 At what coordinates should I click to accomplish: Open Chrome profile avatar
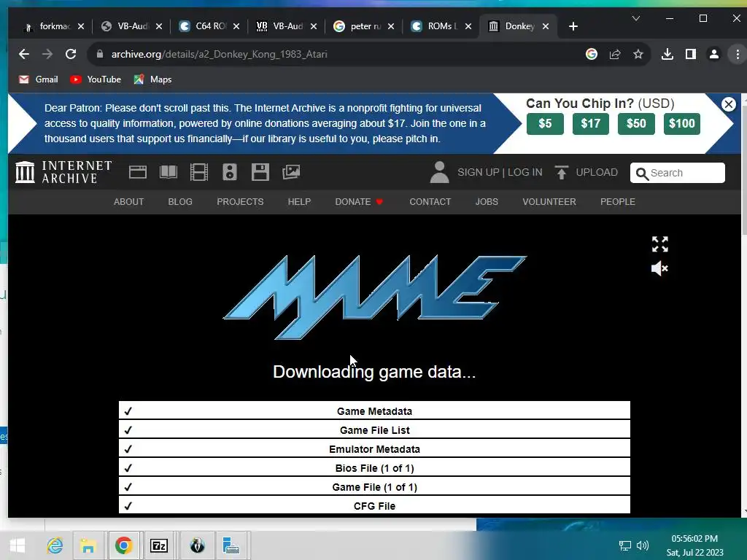(x=713, y=54)
